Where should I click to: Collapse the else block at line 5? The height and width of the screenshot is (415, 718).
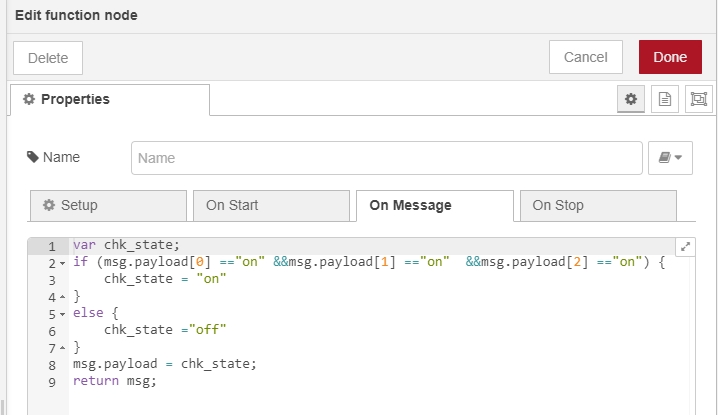click(x=62, y=314)
